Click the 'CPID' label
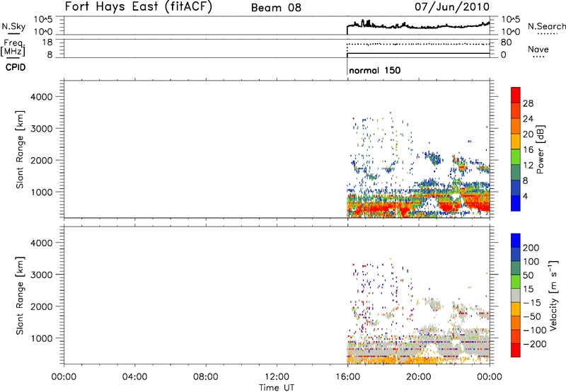Image resolution: width=566 pixels, height=392 pixels. coord(16,67)
